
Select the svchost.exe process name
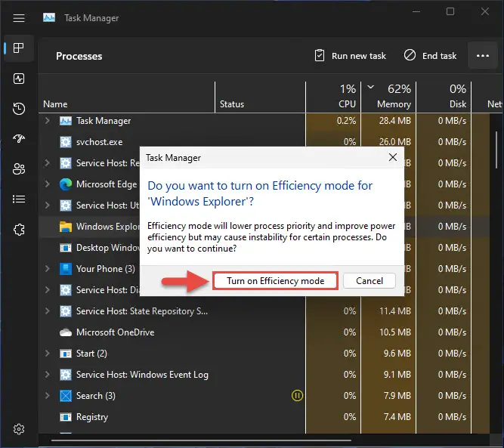coord(99,142)
